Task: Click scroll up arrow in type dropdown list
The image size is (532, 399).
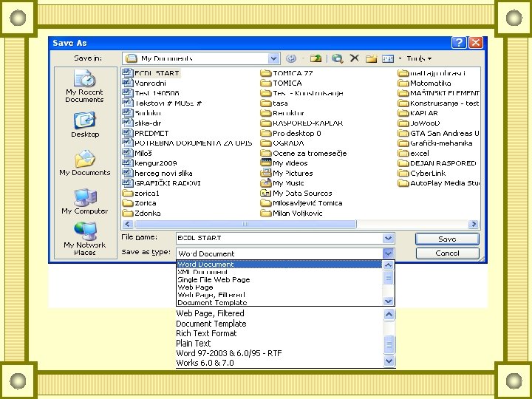Action: (388, 265)
